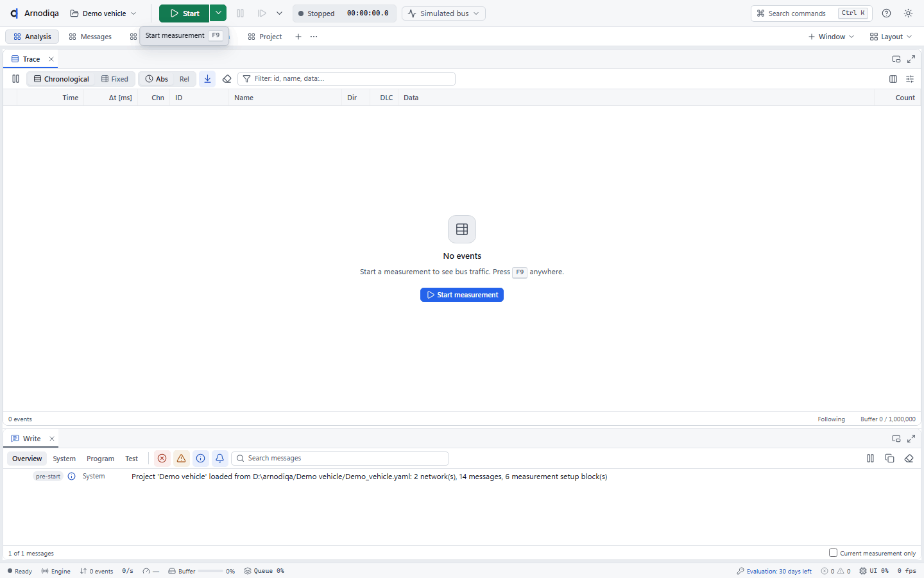Image resolution: width=924 pixels, height=578 pixels.
Task: Open the Trace column chooser icon
Action: (893, 79)
